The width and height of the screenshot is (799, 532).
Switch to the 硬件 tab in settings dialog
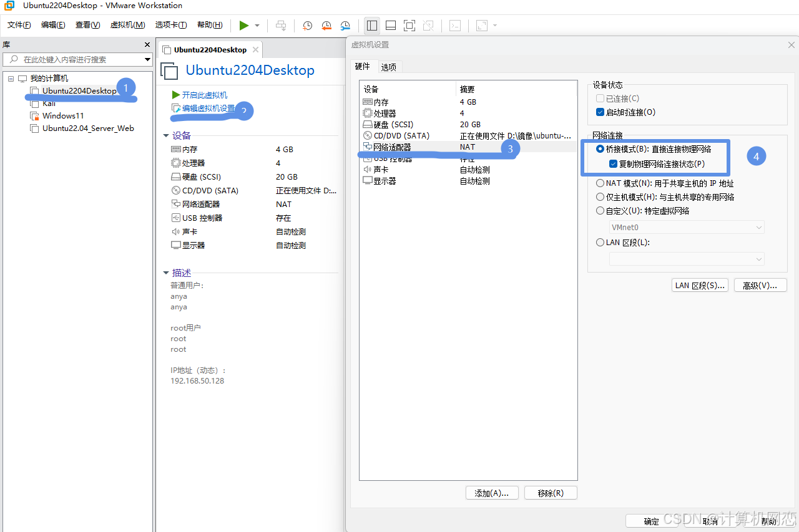[362, 66]
